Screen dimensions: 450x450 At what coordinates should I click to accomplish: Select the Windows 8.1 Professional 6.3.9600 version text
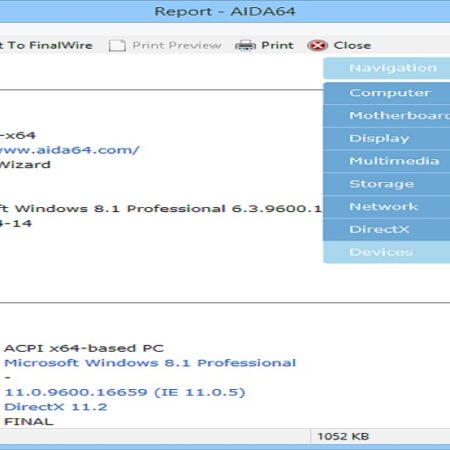click(x=160, y=209)
